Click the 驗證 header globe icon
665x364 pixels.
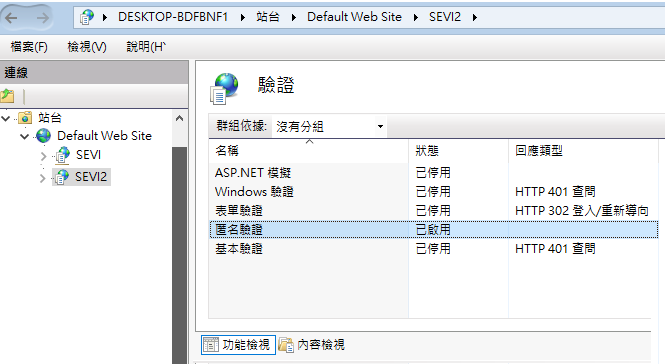(224, 88)
